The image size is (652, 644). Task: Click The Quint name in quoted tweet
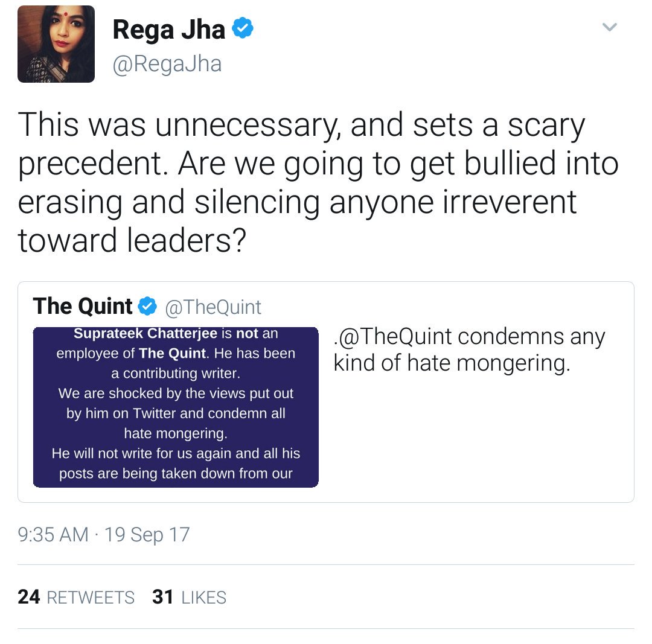point(83,307)
